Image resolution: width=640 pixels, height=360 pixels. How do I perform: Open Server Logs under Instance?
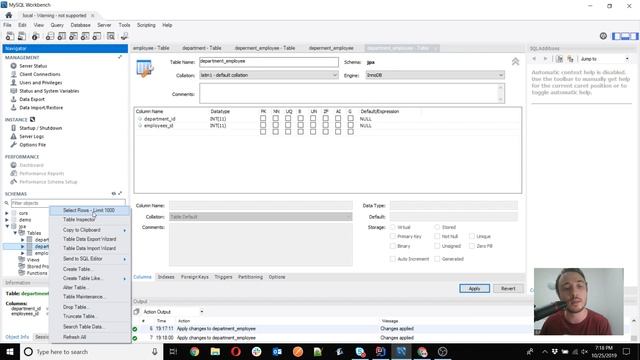(31, 136)
